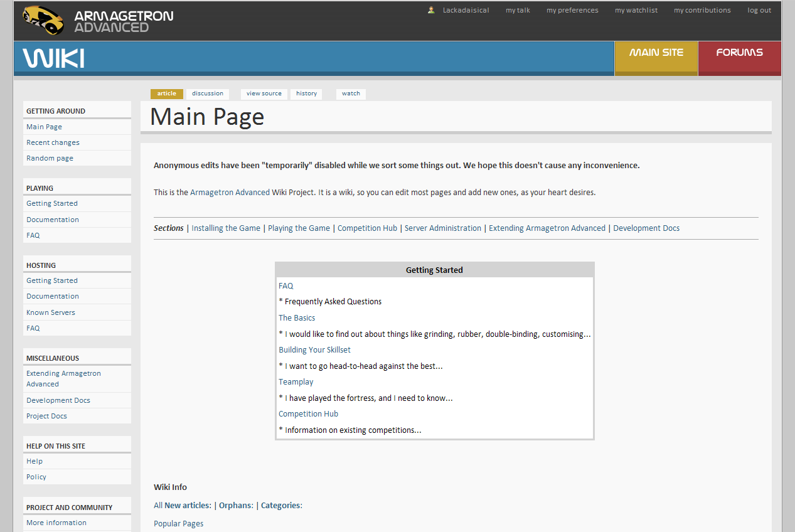
Task: Open the FORUMS tab
Action: point(739,53)
